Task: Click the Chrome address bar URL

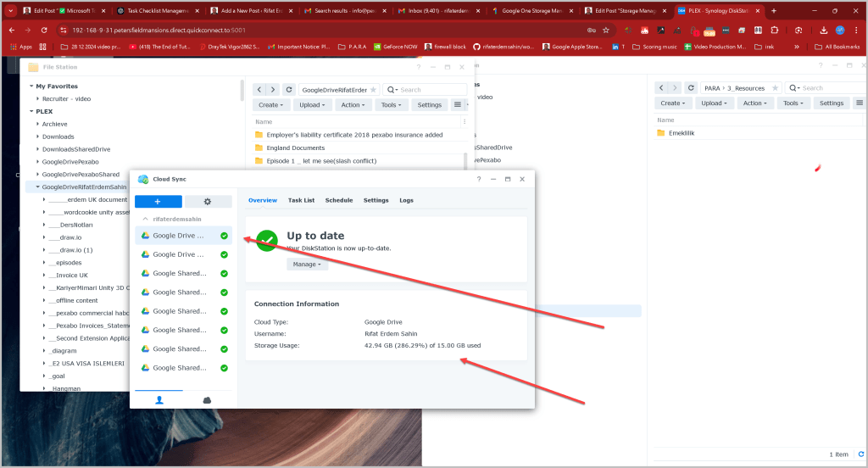Action: [x=159, y=30]
